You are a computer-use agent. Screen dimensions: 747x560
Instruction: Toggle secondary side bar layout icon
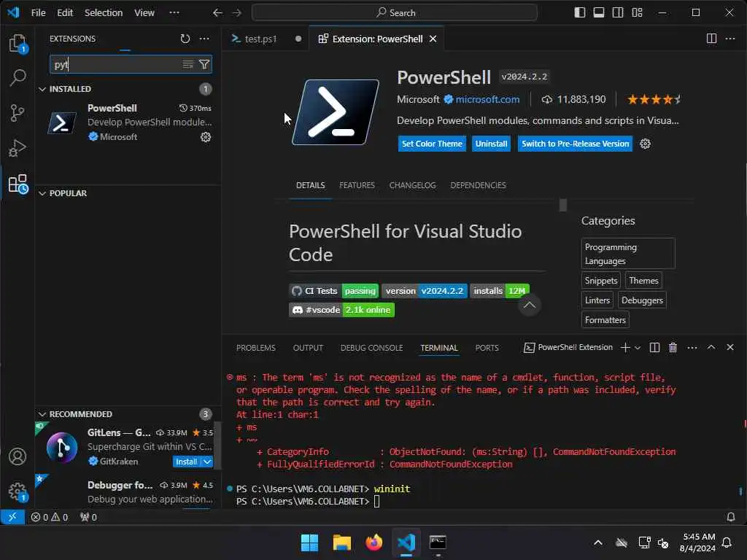[618, 13]
